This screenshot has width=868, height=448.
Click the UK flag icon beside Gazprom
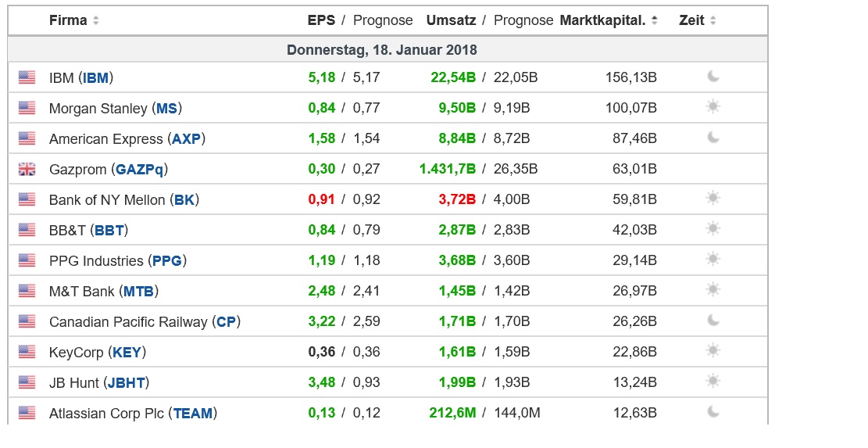click(x=27, y=169)
